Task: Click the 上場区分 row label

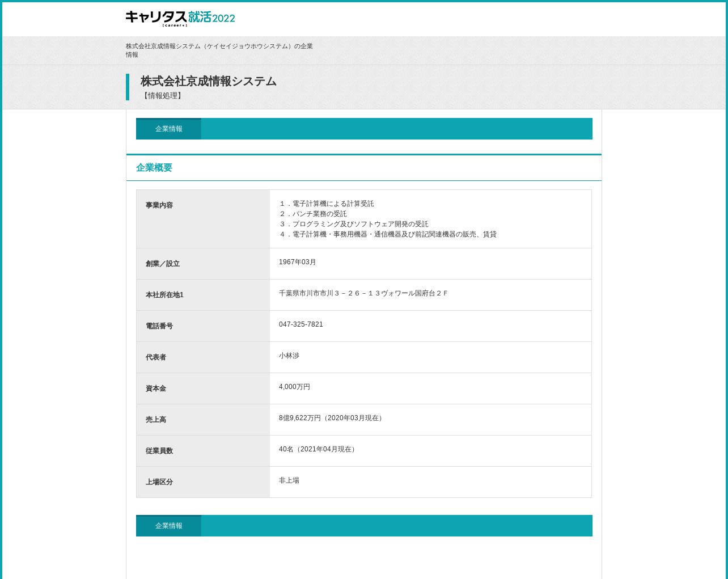Action: point(159,482)
